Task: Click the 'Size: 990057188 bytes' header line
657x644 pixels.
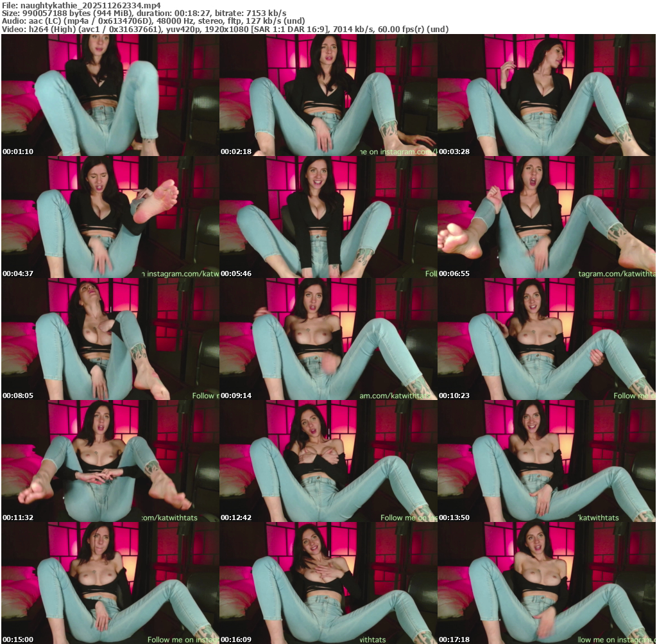Action: [144, 13]
